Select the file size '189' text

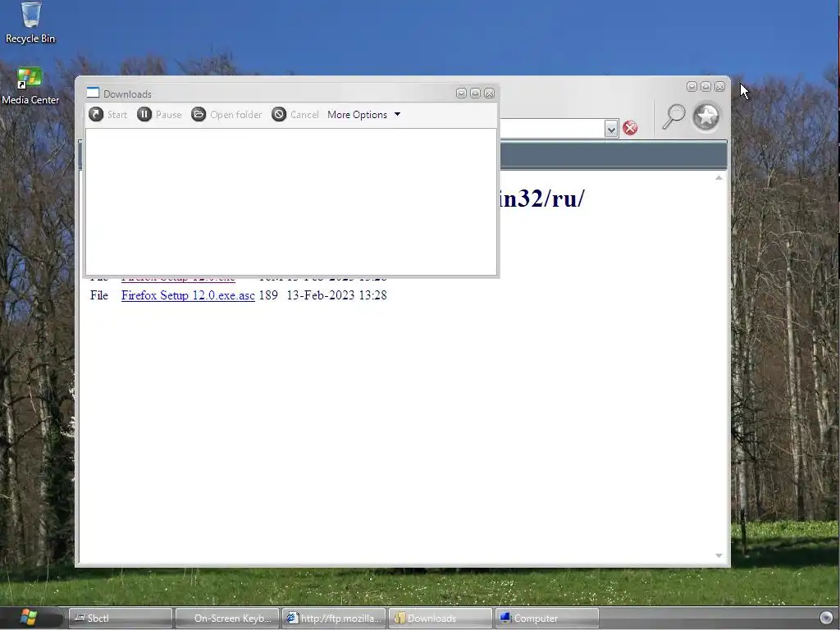point(268,295)
